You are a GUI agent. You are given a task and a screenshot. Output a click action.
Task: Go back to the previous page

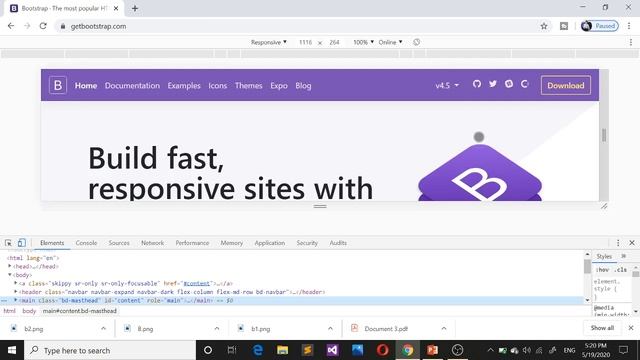[x=11, y=26]
